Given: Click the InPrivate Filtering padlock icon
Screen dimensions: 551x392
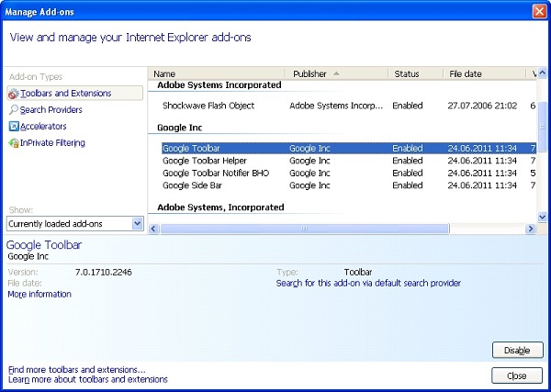Looking at the screenshot, I should [x=14, y=142].
